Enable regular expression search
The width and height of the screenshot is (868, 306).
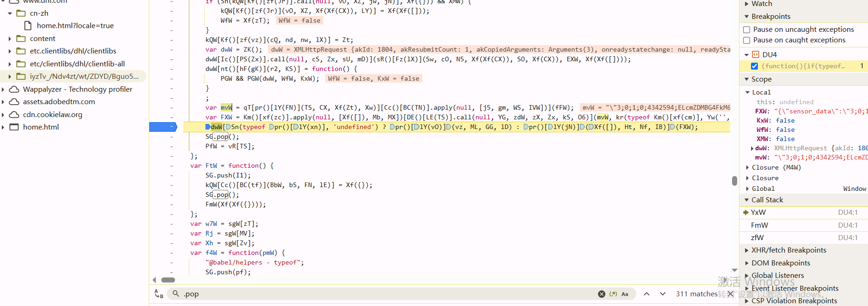click(613, 294)
